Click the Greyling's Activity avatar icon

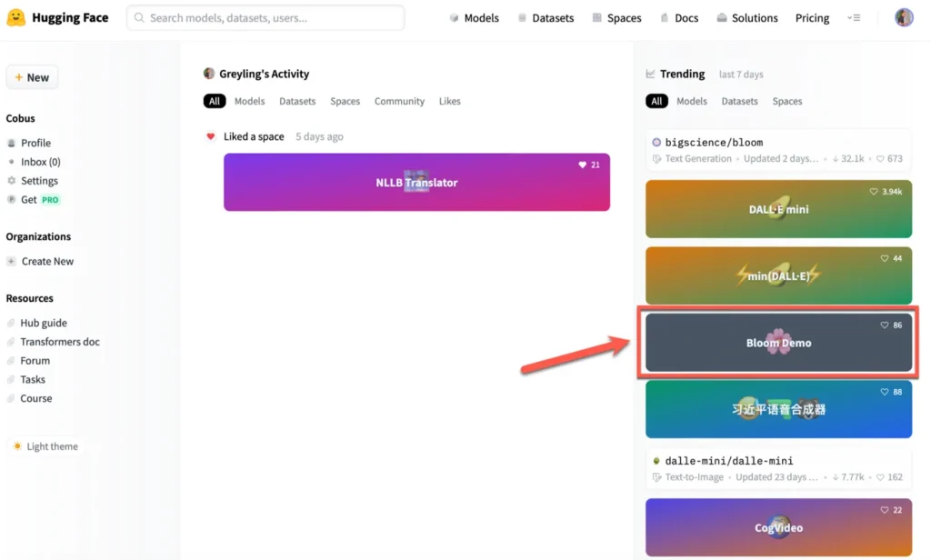(x=209, y=74)
